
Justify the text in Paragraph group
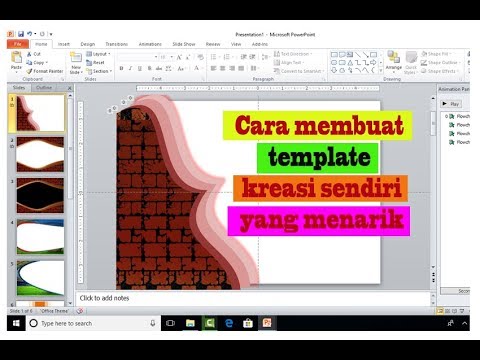pyautogui.click(x=241, y=68)
